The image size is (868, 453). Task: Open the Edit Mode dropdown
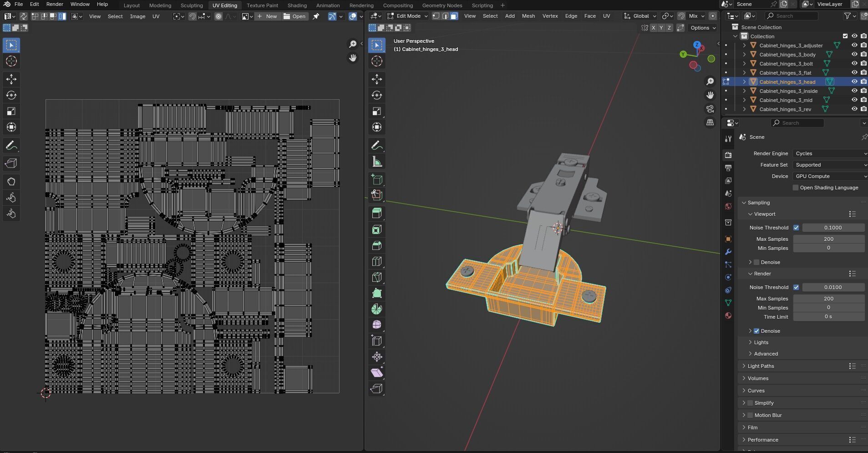click(408, 16)
